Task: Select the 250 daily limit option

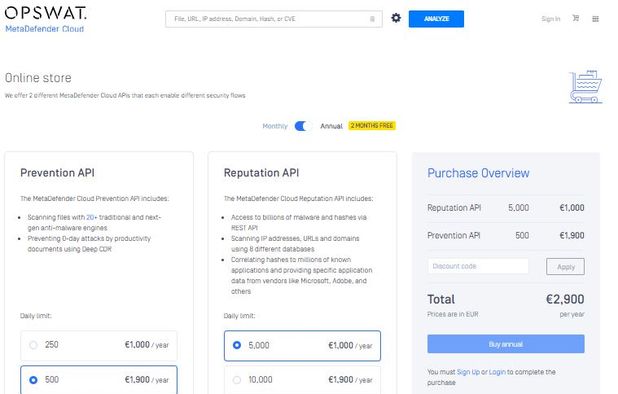Action: pyautogui.click(x=99, y=345)
